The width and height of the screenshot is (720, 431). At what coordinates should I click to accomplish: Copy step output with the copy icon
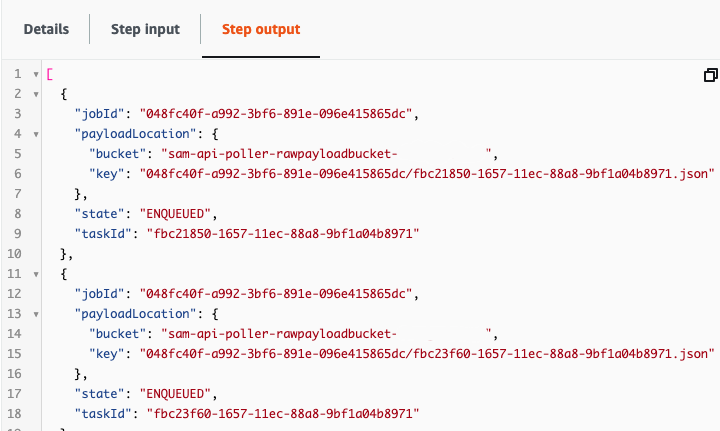point(710,75)
